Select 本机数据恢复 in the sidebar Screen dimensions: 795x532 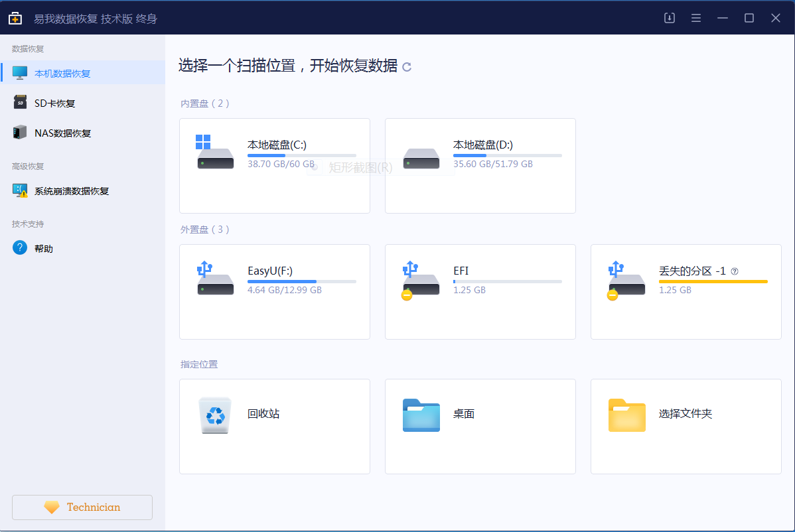point(83,73)
